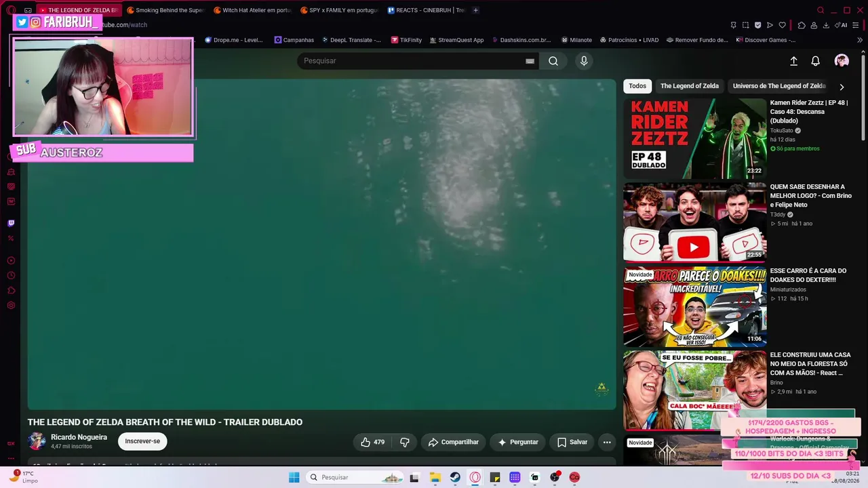The image size is (868, 488).
Task: Click the browser downloads icon in toolbar
Action: [826, 25]
